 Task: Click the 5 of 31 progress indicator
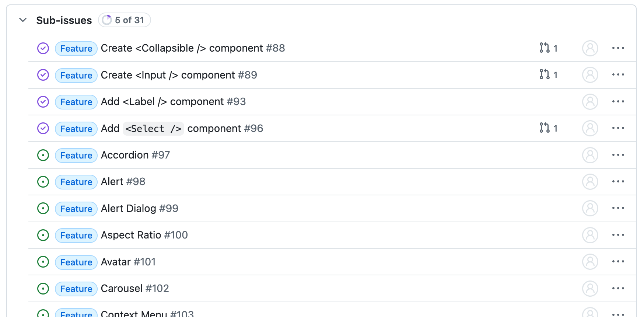pos(124,20)
